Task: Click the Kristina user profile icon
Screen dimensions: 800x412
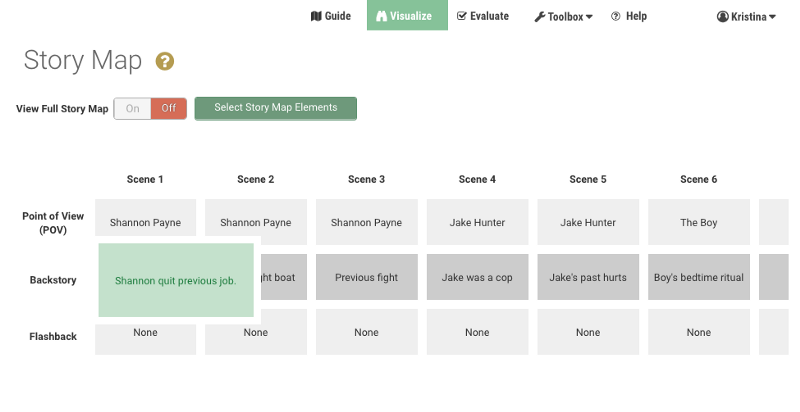Action: coord(722,17)
